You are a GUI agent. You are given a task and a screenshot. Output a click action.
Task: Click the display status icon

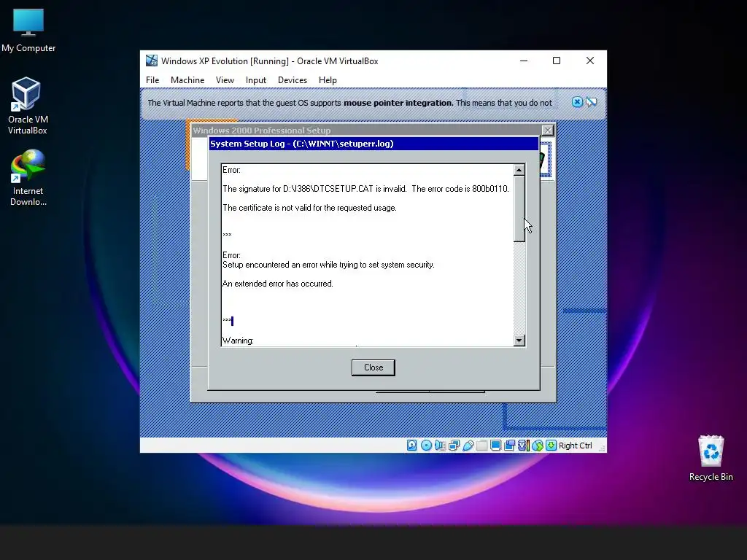pyautogui.click(x=495, y=446)
